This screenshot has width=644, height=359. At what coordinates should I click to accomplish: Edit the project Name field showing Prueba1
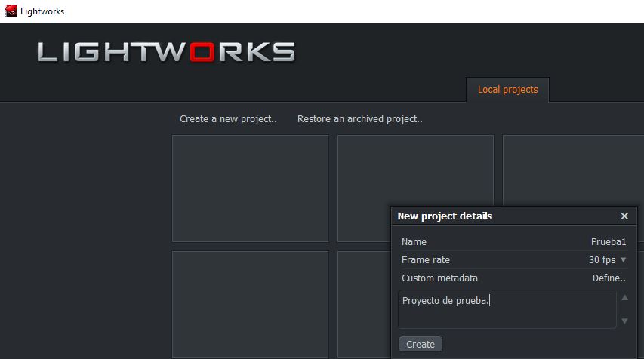click(608, 242)
